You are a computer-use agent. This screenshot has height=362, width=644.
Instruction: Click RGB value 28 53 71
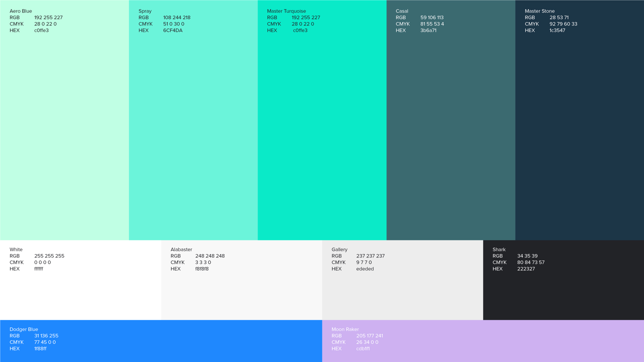559,17
